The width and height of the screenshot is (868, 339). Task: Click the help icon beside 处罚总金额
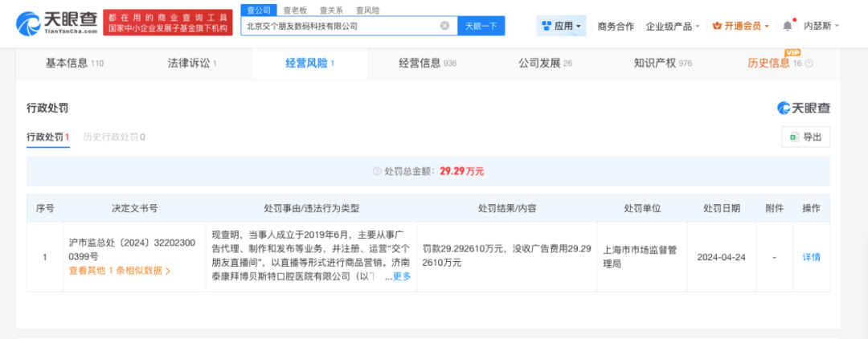click(x=376, y=171)
